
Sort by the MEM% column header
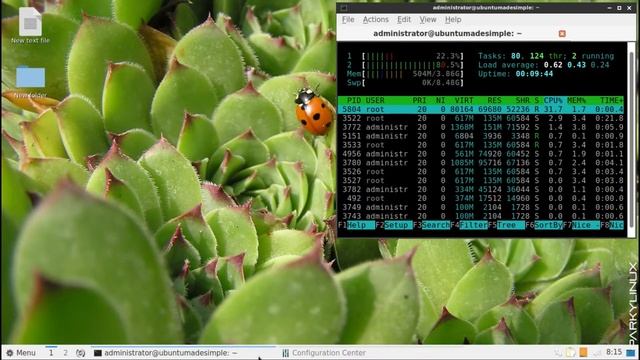[576, 100]
